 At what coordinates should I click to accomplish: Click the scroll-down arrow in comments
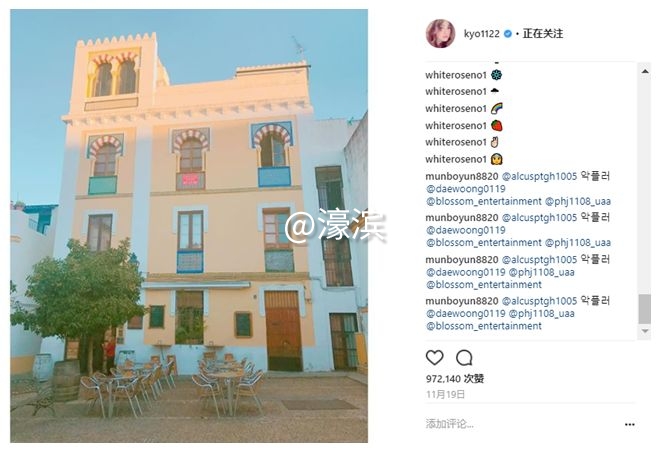(x=645, y=331)
